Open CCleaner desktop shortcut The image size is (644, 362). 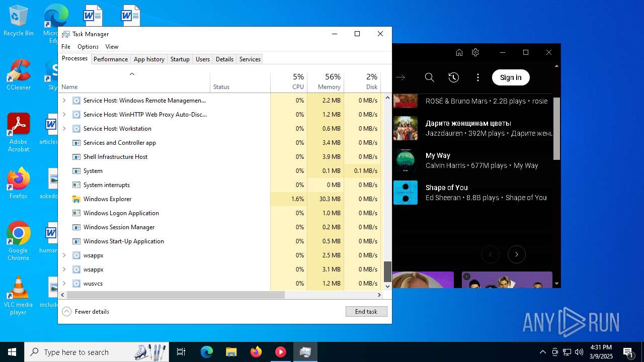tap(19, 75)
